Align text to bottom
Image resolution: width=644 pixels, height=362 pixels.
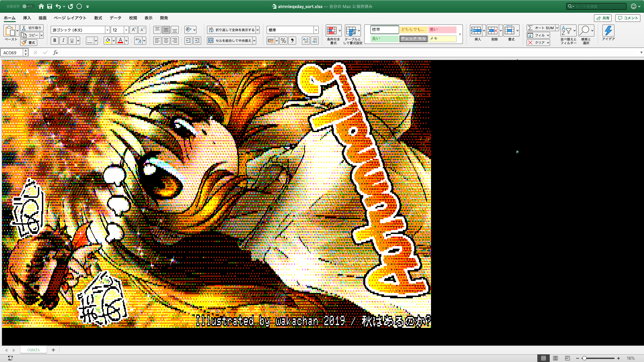175,30
